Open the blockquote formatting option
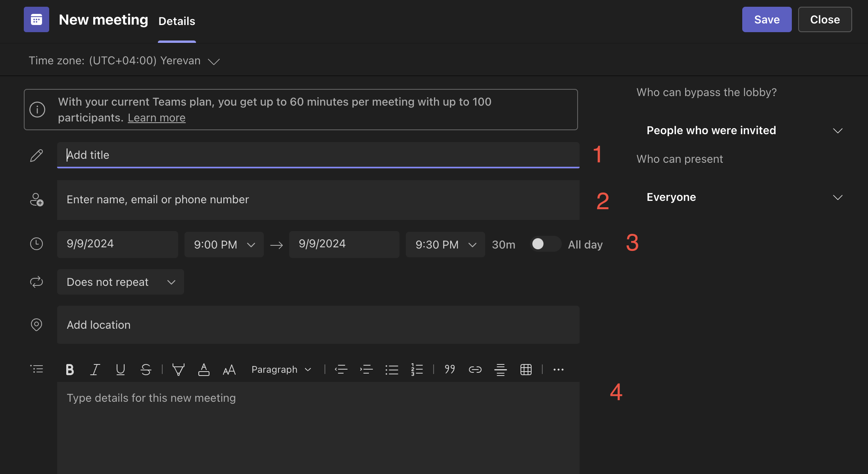 (x=449, y=369)
